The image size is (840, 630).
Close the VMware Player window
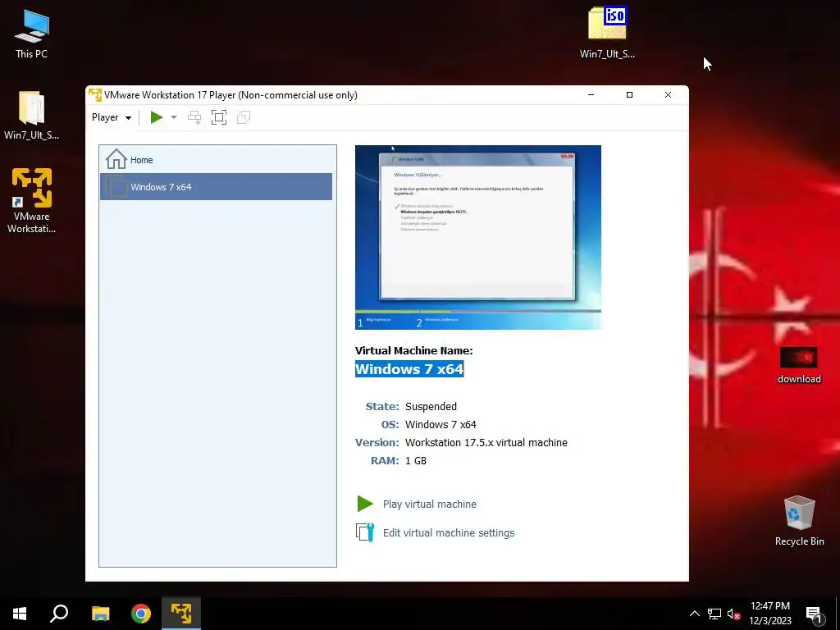[668, 95]
